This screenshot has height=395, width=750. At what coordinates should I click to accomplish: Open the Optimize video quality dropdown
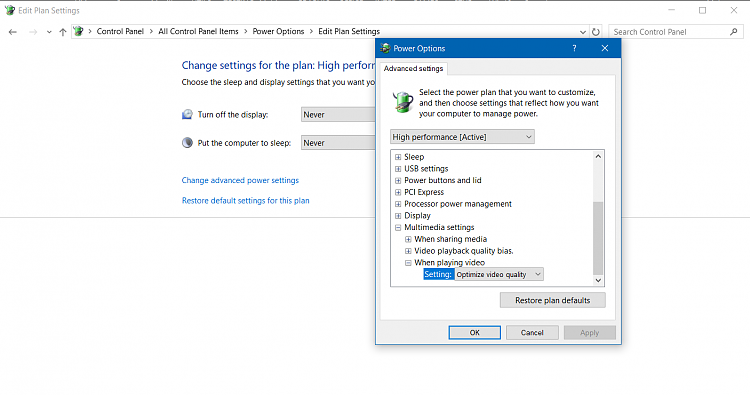click(499, 274)
